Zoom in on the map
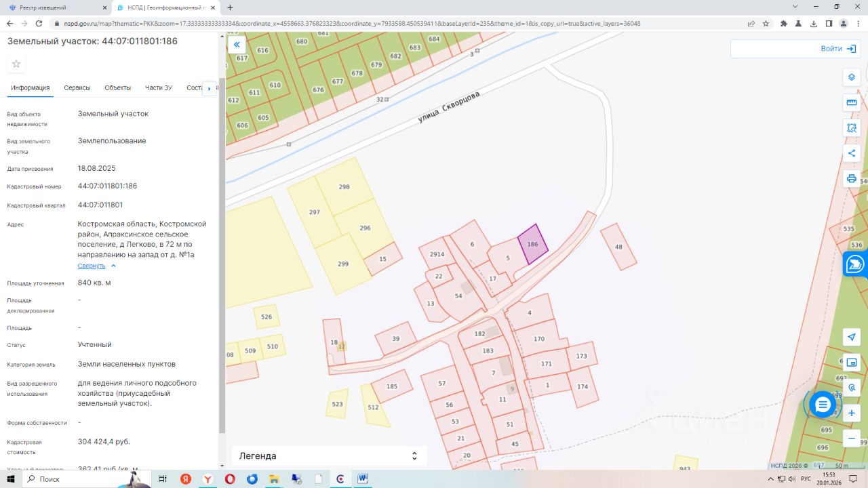Viewport: 868px width, 488px height. (852, 413)
